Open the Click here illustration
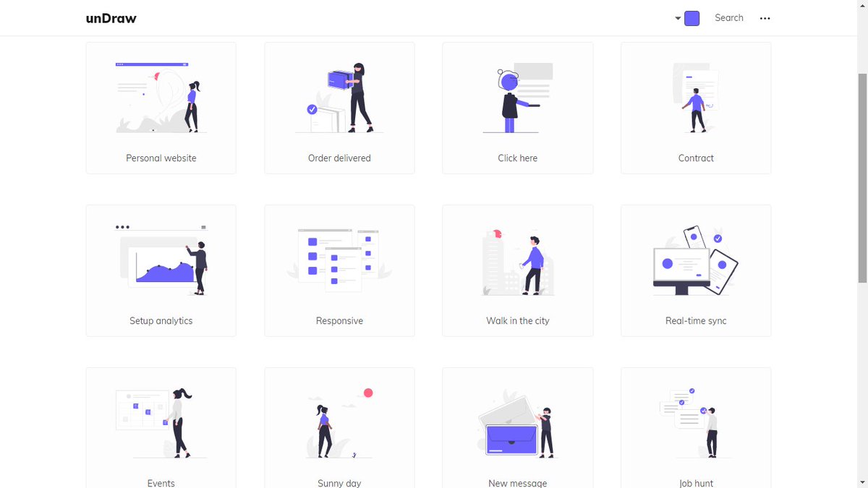This screenshot has height=488, width=868. [518, 108]
